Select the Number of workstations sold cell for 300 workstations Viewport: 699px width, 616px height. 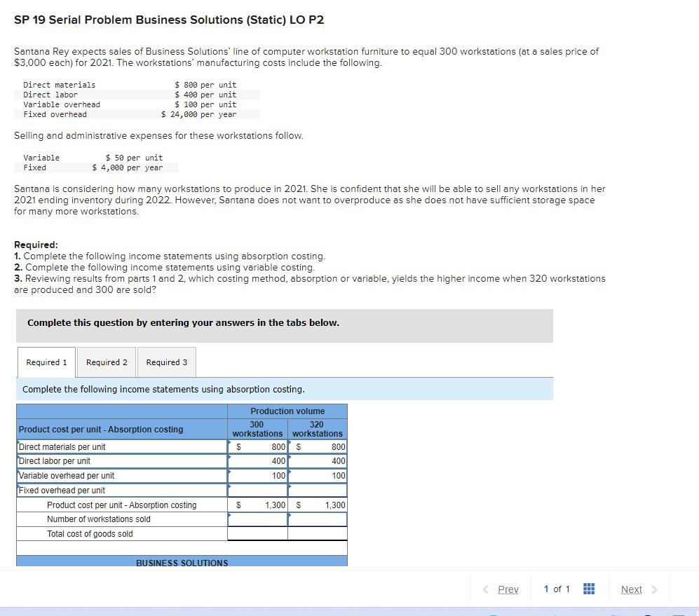pyautogui.click(x=257, y=519)
